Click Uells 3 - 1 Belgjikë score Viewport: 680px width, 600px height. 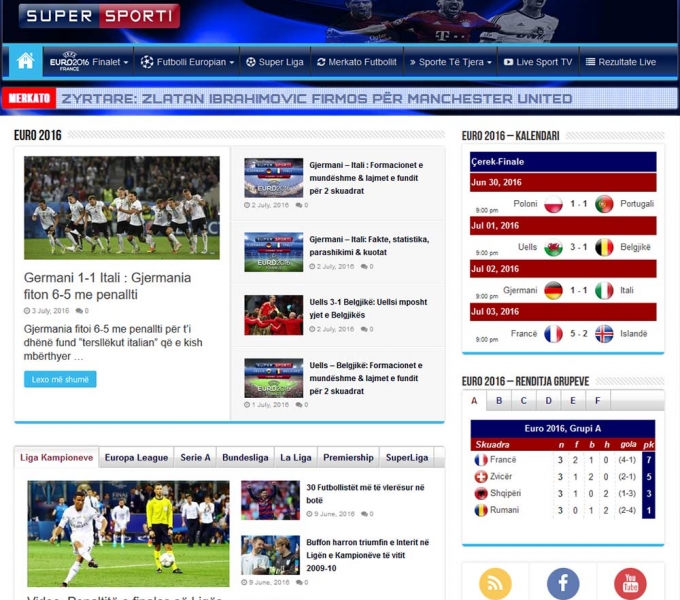click(x=579, y=247)
